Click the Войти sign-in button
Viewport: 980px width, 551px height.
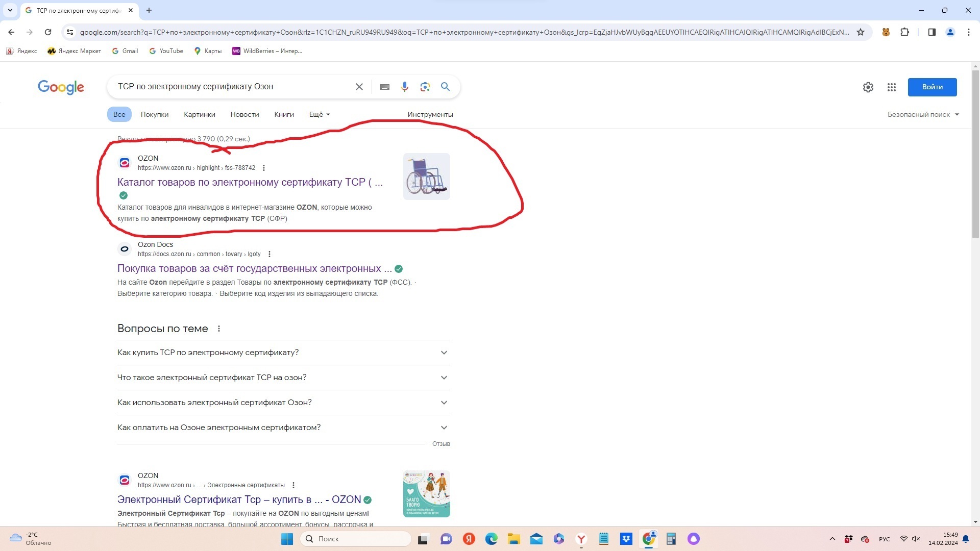932,87
